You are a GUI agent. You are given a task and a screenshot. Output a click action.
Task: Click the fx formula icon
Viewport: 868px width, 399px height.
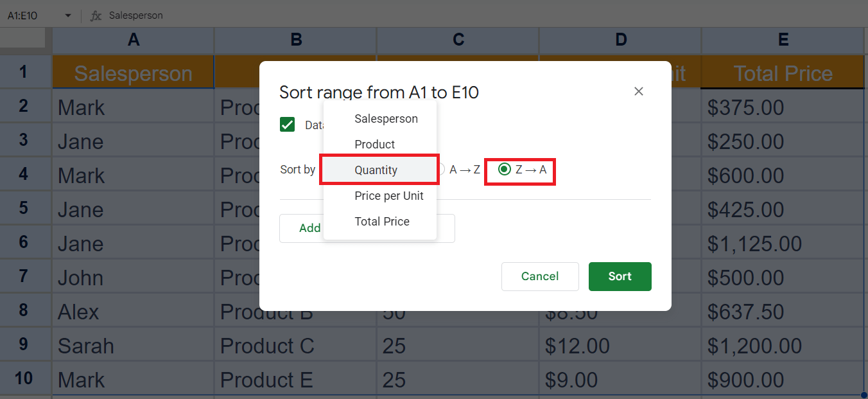pos(95,15)
